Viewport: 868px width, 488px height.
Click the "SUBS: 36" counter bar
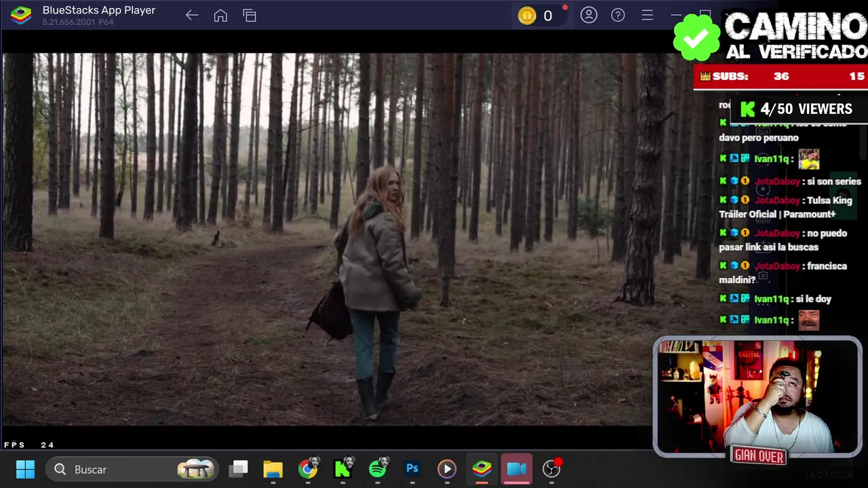point(781,77)
